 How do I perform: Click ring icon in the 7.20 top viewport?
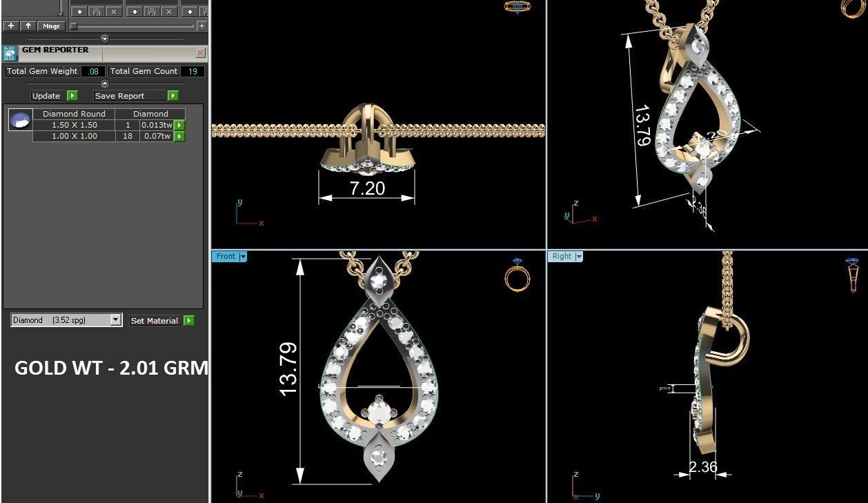[x=517, y=7]
